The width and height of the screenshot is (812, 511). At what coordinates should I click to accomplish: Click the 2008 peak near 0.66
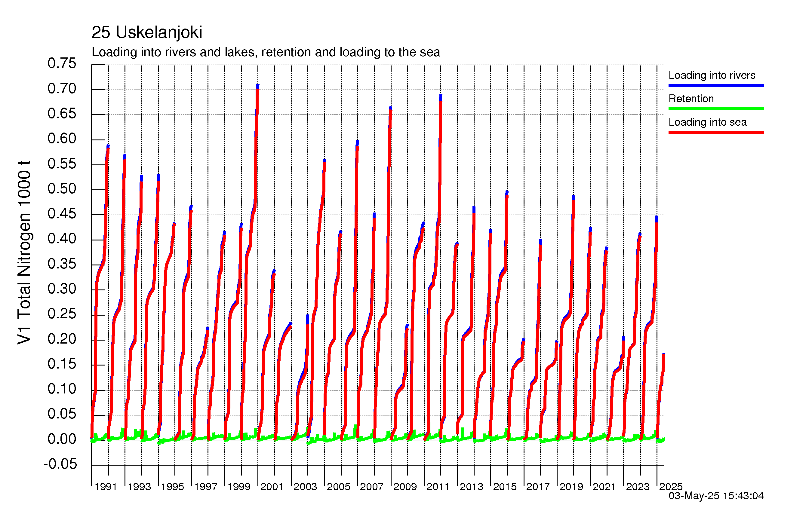point(390,108)
